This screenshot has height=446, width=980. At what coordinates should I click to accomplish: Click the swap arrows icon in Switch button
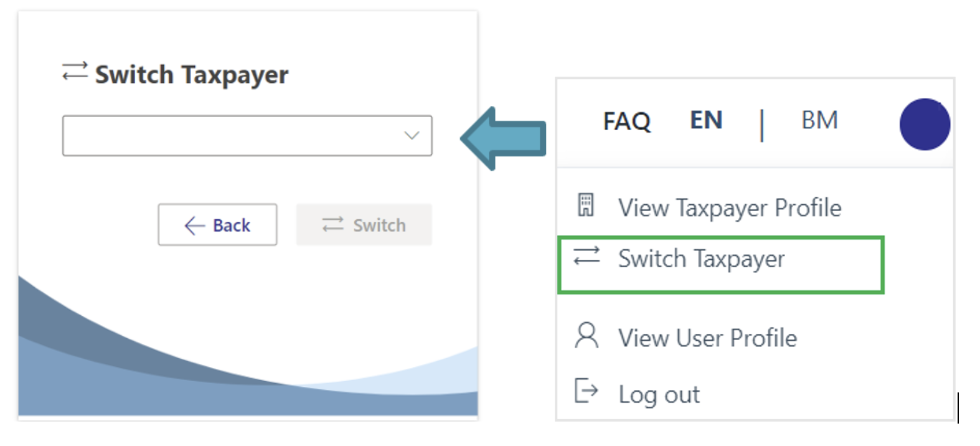(333, 224)
